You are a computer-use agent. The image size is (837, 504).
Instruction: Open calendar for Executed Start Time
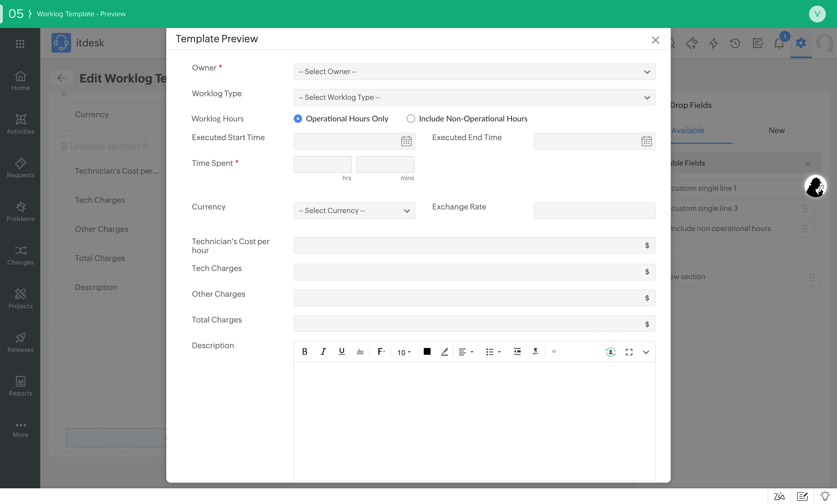pos(406,141)
